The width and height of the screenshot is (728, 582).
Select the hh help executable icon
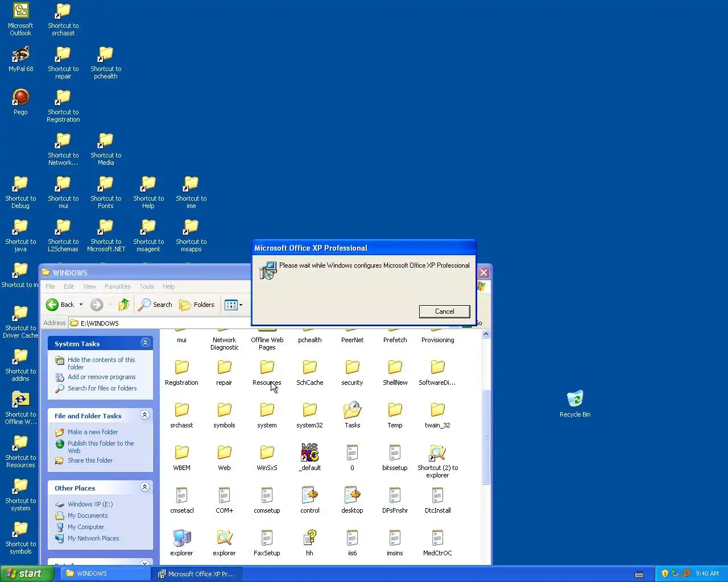point(309,542)
